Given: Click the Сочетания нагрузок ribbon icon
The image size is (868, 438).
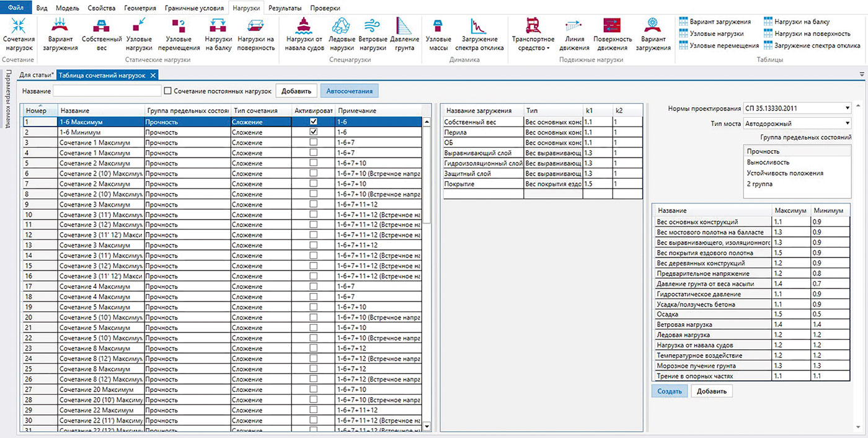Looking at the screenshot, I should 19,26.
